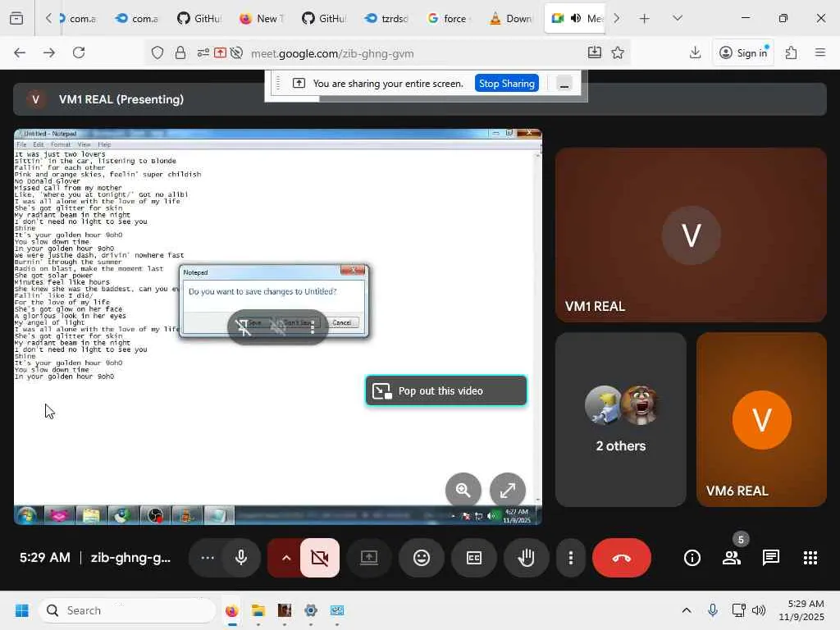Image resolution: width=840 pixels, height=630 pixels.
Task: Open more options menu in call bar
Action: (571, 558)
